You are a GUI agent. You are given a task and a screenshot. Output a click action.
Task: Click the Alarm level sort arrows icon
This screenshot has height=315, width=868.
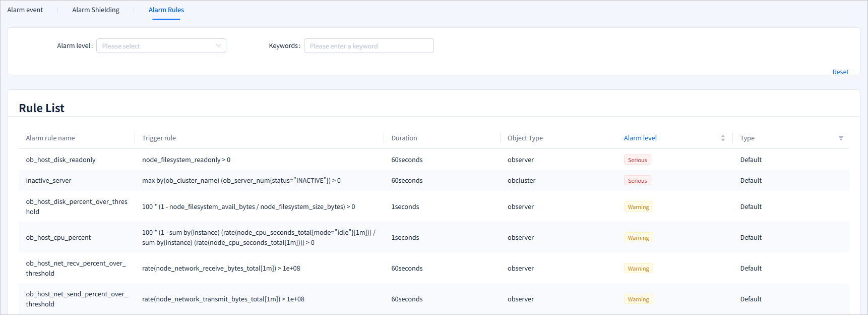pyautogui.click(x=723, y=138)
